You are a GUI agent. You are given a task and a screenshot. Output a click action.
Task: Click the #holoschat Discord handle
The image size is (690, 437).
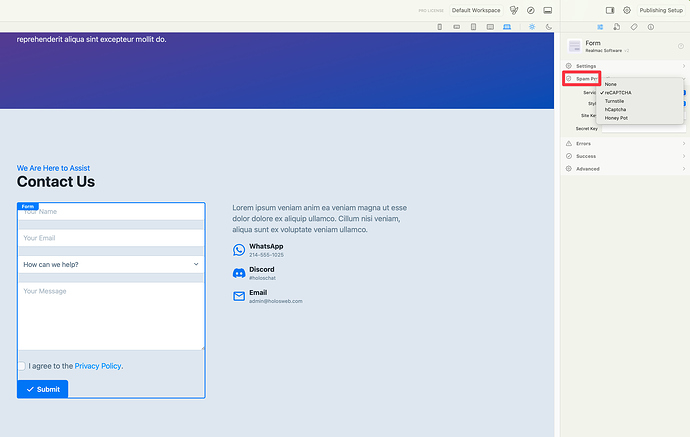[262, 278]
